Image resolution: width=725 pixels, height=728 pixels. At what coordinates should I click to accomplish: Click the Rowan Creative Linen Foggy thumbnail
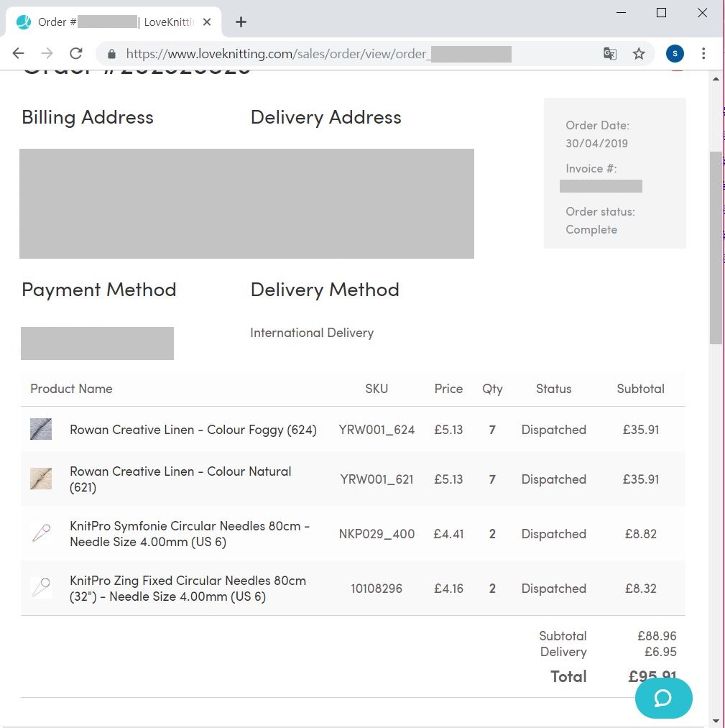[x=41, y=429]
